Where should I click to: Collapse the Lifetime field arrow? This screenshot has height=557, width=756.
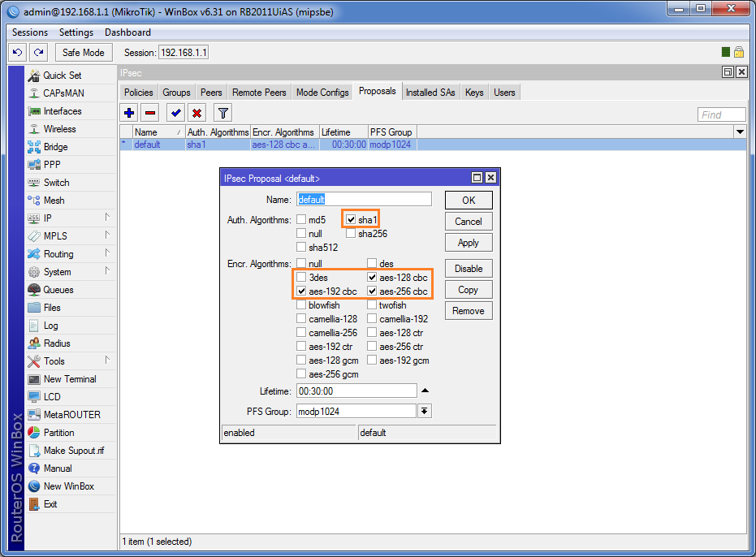coord(425,391)
